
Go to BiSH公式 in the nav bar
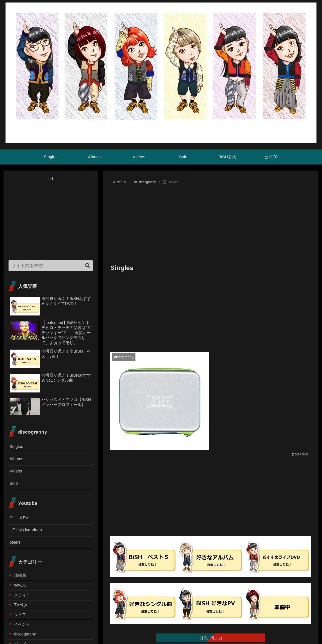pyautogui.click(x=227, y=157)
